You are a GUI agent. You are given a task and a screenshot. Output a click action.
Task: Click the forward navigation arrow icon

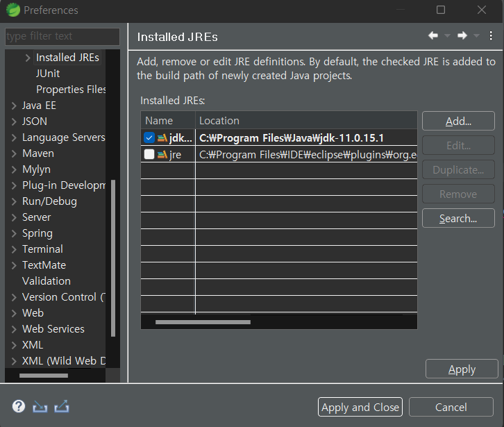click(462, 35)
